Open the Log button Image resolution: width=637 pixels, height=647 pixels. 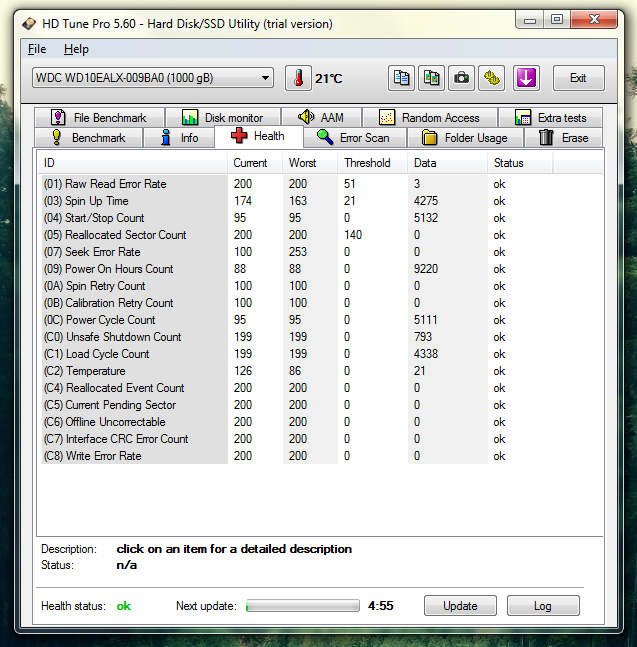click(543, 606)
